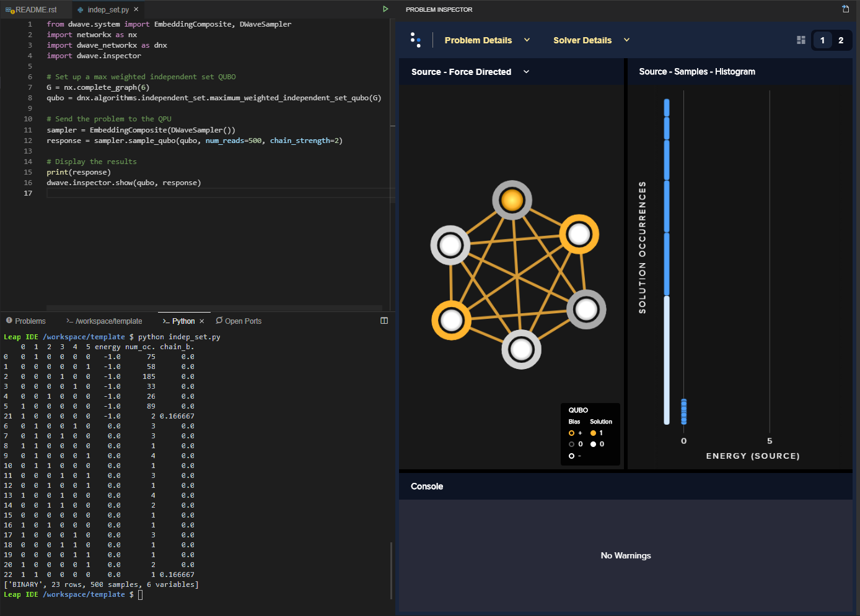Click the PROBLEM INSPECTOR panel title
The height and width of the screenshot is (616, 860).
(x=439, y=9)
